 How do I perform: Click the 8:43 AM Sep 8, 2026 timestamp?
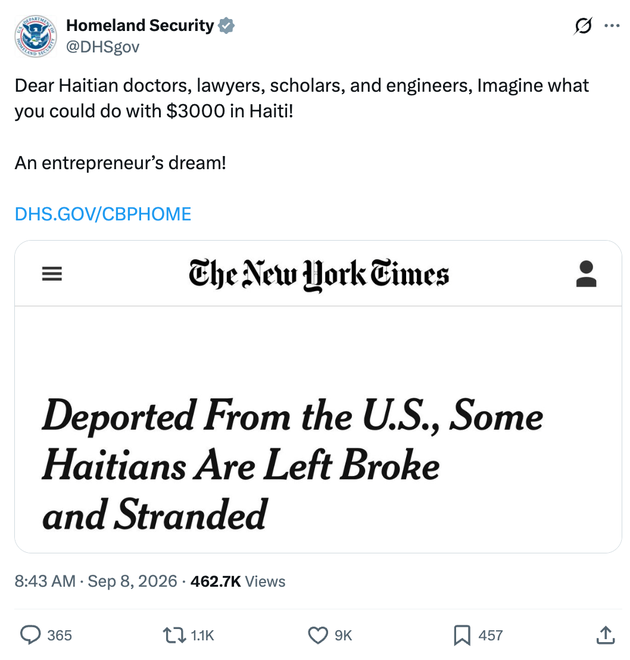click(96, 581)
